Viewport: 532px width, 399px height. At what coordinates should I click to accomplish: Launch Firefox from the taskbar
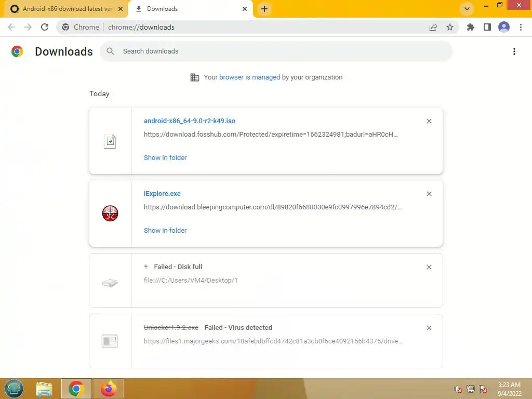tap(108, 389)
